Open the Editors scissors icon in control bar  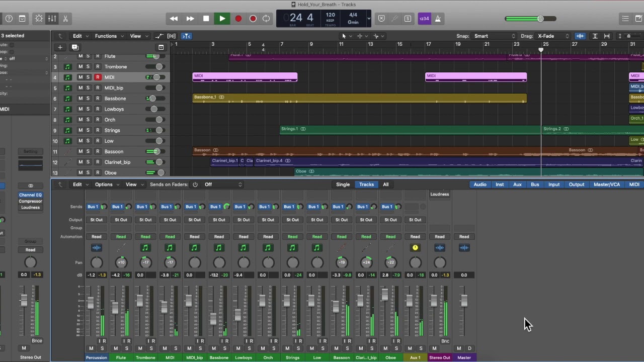pyautogui.click(x=65, y=19)
